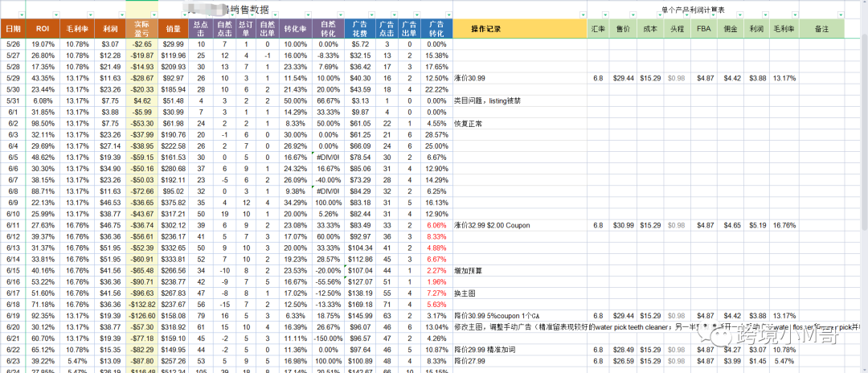Select the 日期 header cell
The width and height of the screenshot is (868, 373).
coord(14,28)
